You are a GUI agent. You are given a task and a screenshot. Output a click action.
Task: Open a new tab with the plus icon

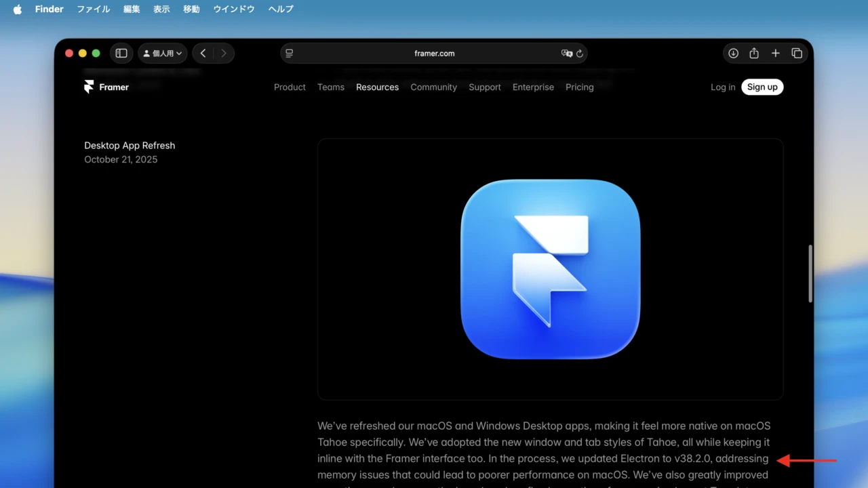pos(775,53)
